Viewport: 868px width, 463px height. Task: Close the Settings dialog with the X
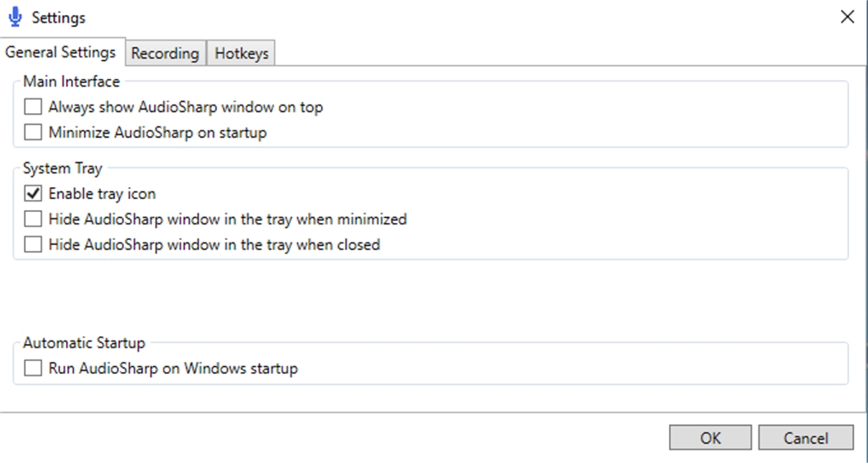(847, 17)
